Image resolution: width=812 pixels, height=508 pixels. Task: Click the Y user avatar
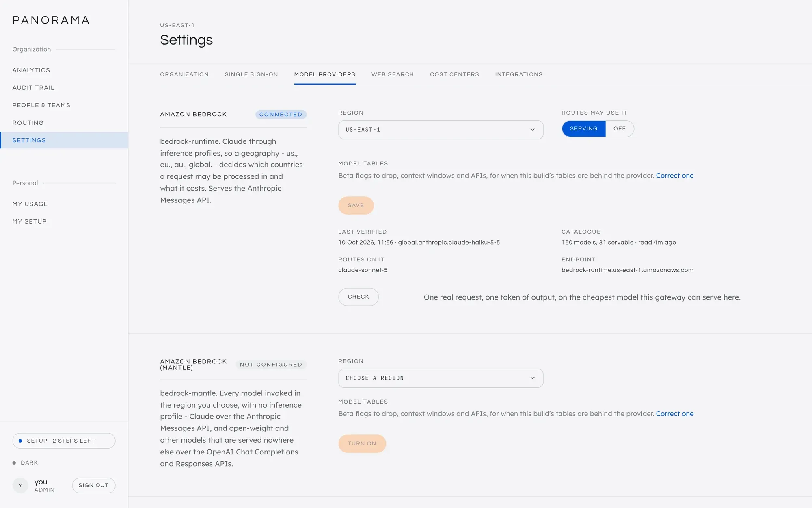[x=20, y=485]
